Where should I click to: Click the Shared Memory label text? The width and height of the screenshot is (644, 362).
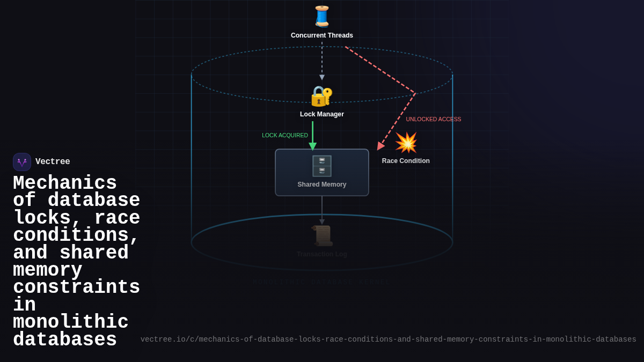[x=322, y=184]
